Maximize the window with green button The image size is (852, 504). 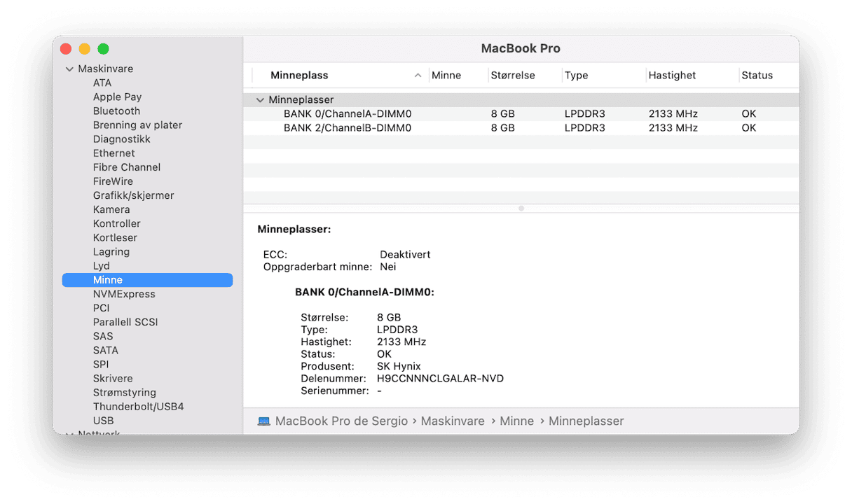pos(103,49)
